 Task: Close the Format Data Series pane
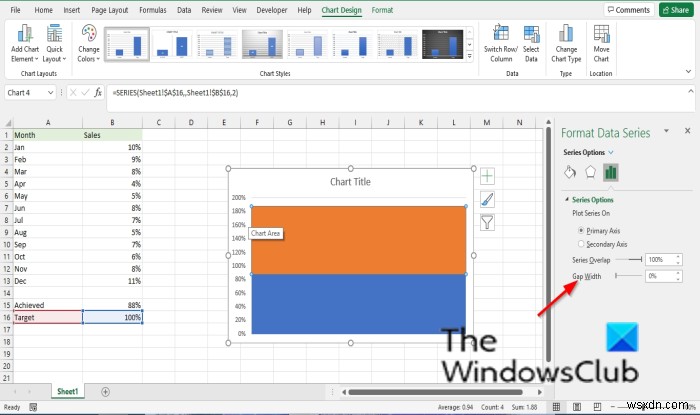coord(688,131)
